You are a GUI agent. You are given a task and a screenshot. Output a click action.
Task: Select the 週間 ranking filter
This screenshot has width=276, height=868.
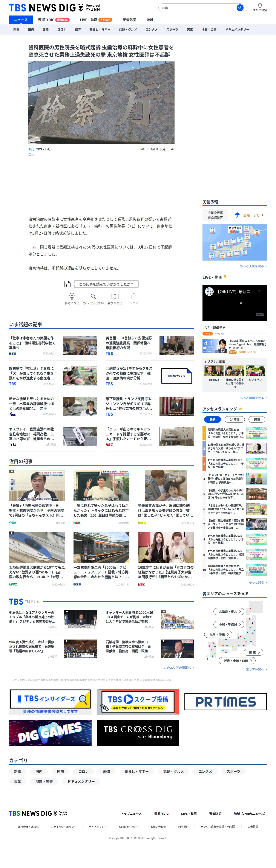click(256, 419)
